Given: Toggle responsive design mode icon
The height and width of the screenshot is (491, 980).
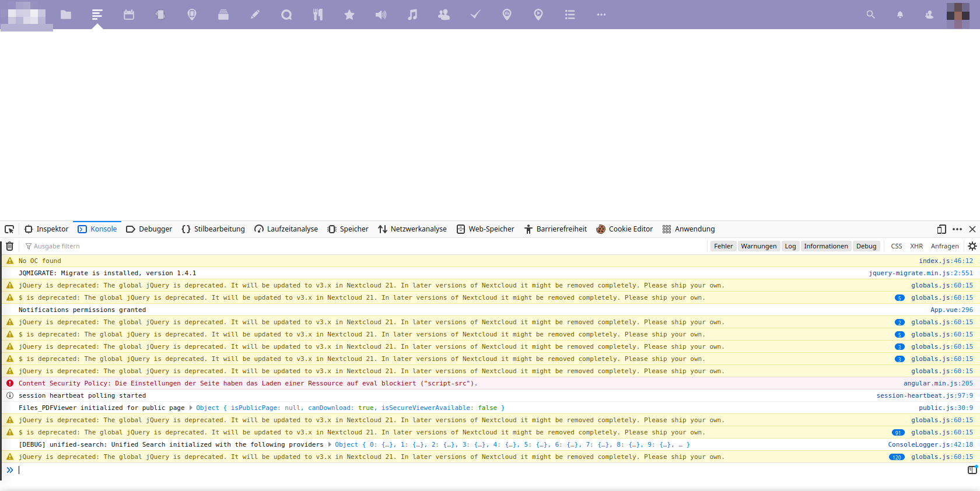Looking at the screenshot, I should click(942, 229).
